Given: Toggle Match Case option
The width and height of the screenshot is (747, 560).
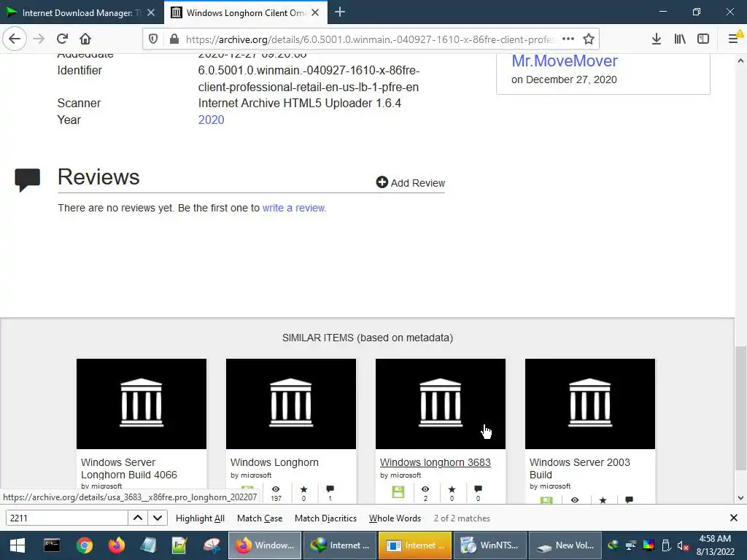Looking at the screenshot, I should [x=260, y=518].
